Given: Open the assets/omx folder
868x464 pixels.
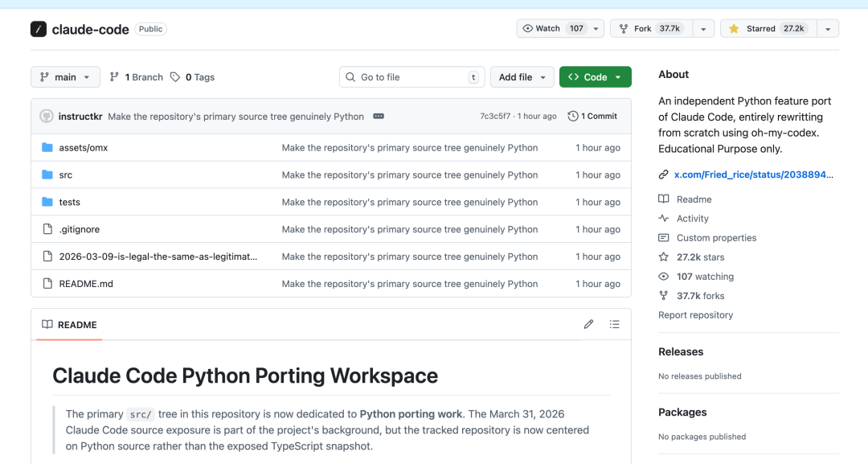Looking at the screenshot, I should click(x=83, y=147).
